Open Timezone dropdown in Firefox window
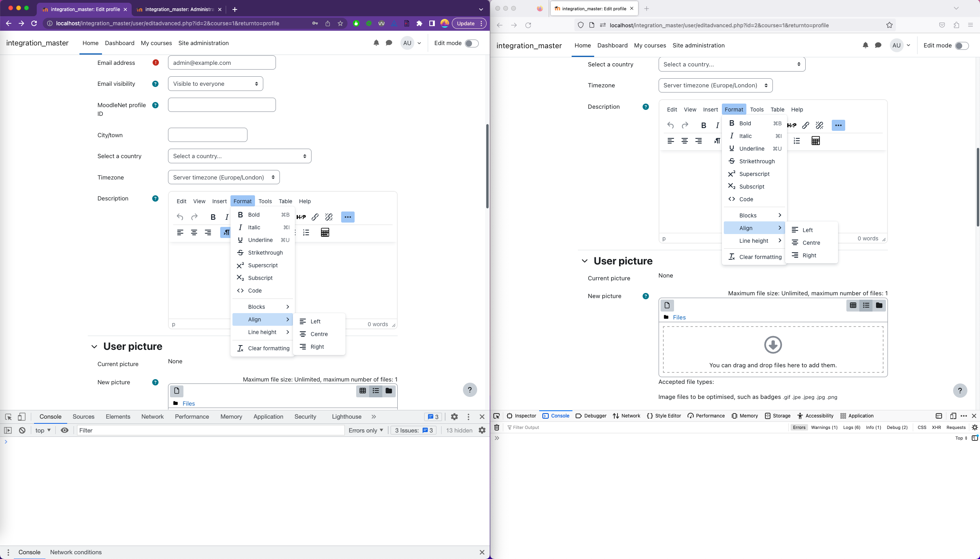980x559 pixels. 716,85
